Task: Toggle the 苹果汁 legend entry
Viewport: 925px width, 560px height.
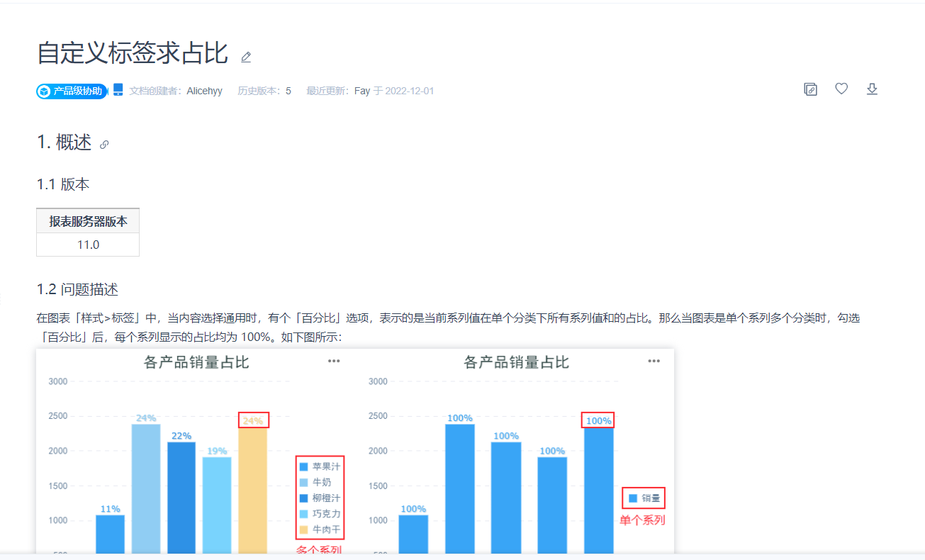Action: pos(320,466)
